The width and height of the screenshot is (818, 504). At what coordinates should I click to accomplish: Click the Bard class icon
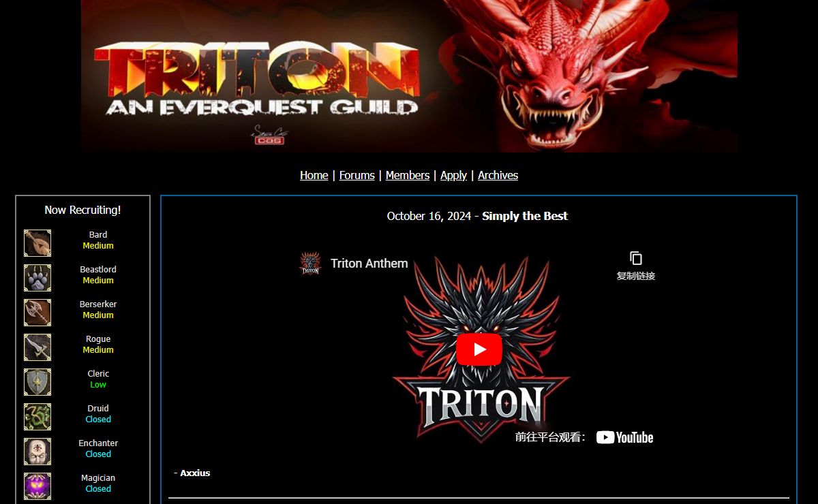(x=37, y=243)
